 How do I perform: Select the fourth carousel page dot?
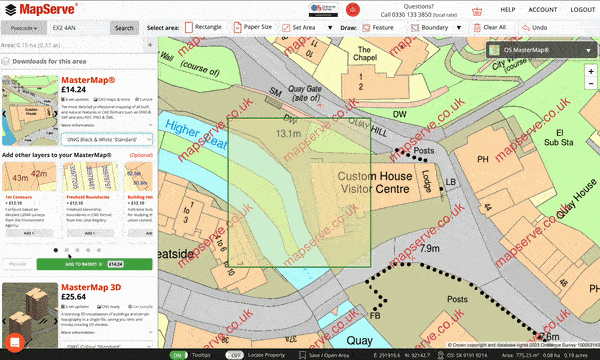click(88, 250)
